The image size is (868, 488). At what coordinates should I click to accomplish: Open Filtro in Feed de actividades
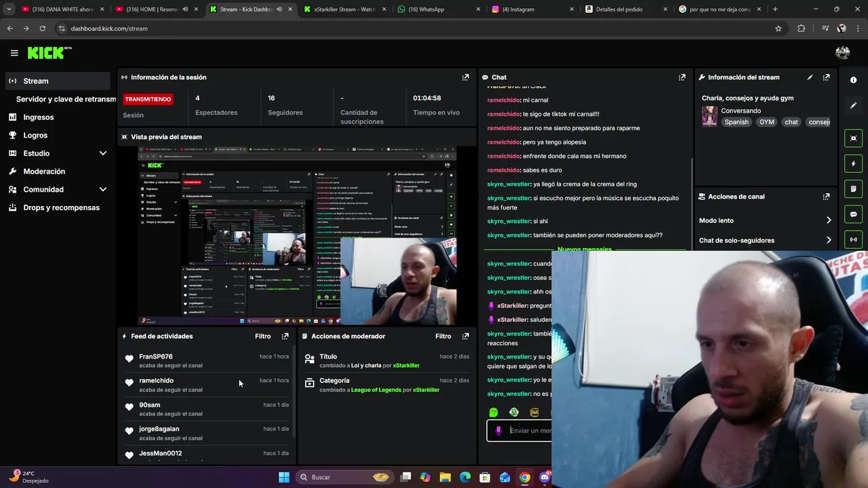[262, 336]
